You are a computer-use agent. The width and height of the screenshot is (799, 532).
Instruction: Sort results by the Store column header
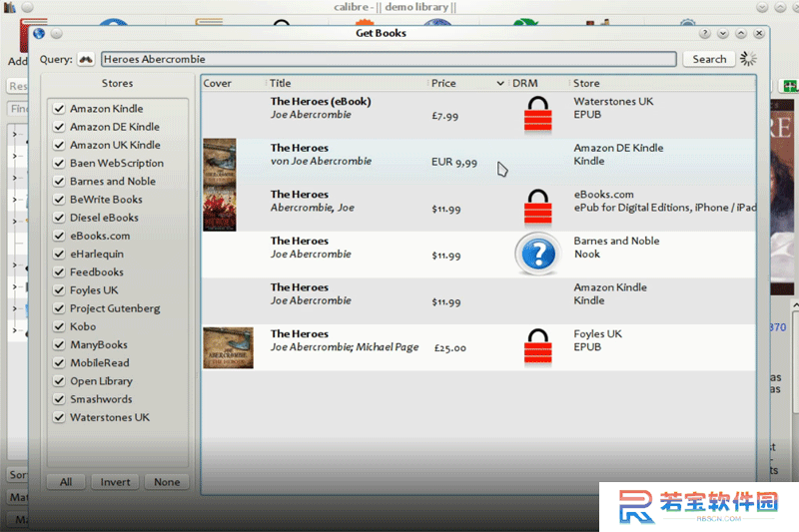click(662, 83)
